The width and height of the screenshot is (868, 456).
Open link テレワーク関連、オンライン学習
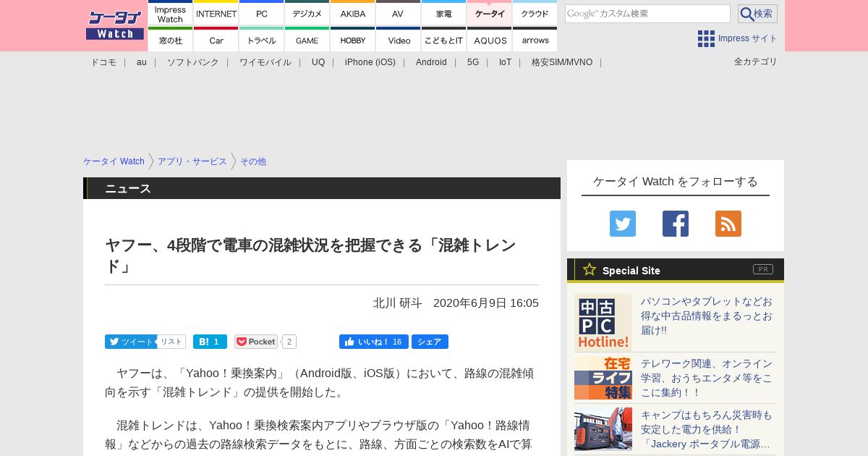pyautogui.click(x=707, y=378)
